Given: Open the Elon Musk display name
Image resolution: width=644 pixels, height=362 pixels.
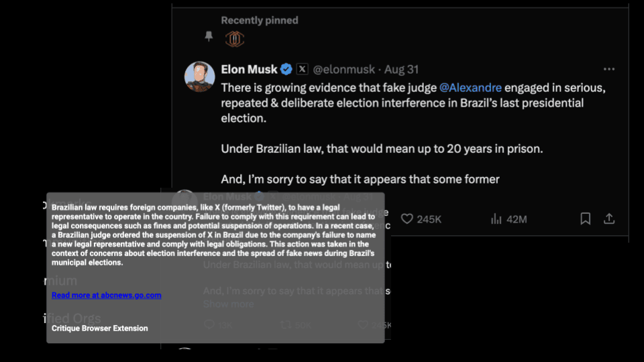Looking at the screenshot, I should pos(249,69).
